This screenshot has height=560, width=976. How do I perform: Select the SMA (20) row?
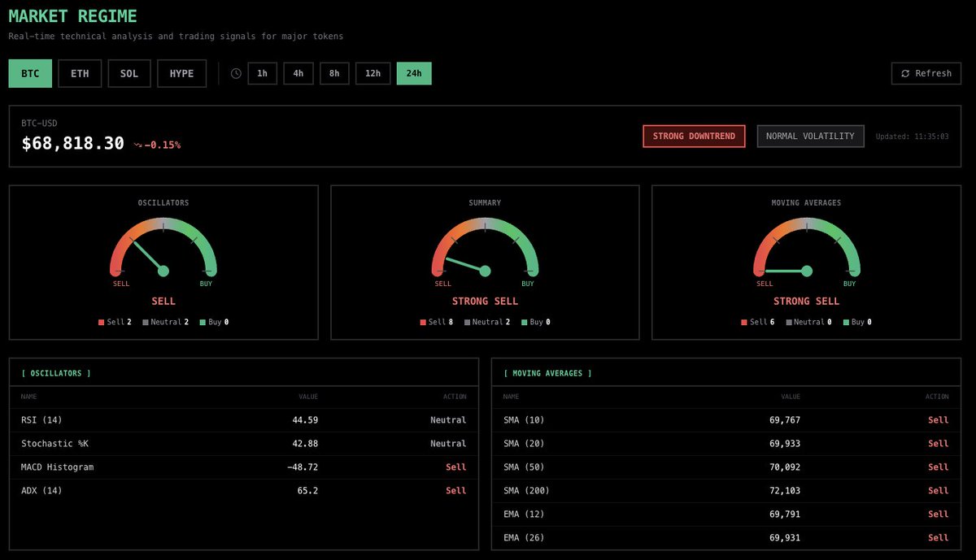coord(726,444)
